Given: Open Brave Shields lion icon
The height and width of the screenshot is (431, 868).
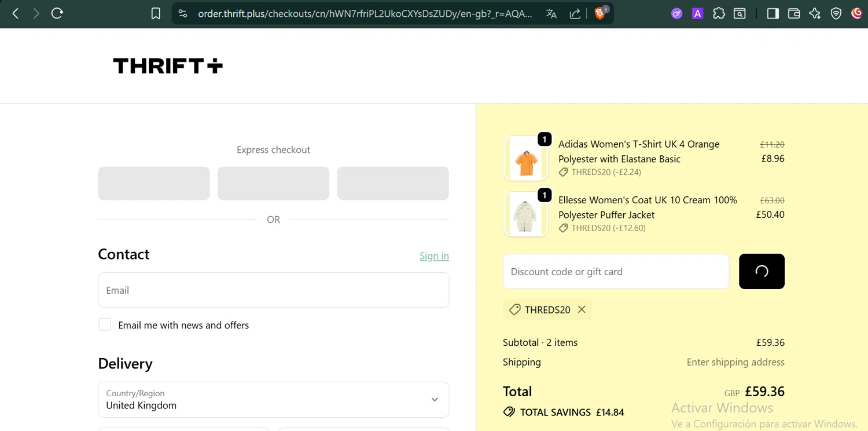Looking at the screenshot, I should pos(601,13).
